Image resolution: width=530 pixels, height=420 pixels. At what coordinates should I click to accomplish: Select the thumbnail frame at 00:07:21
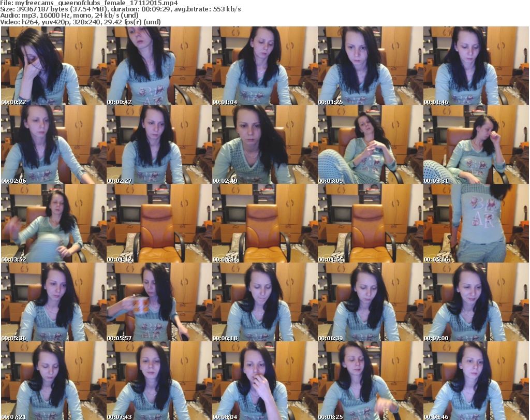[x=54, y=381]
